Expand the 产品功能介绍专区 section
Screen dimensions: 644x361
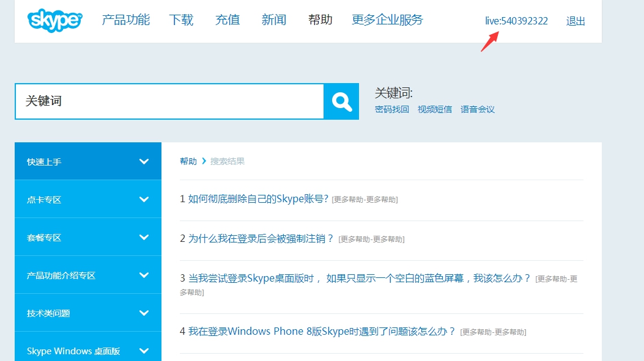(87, 275)
